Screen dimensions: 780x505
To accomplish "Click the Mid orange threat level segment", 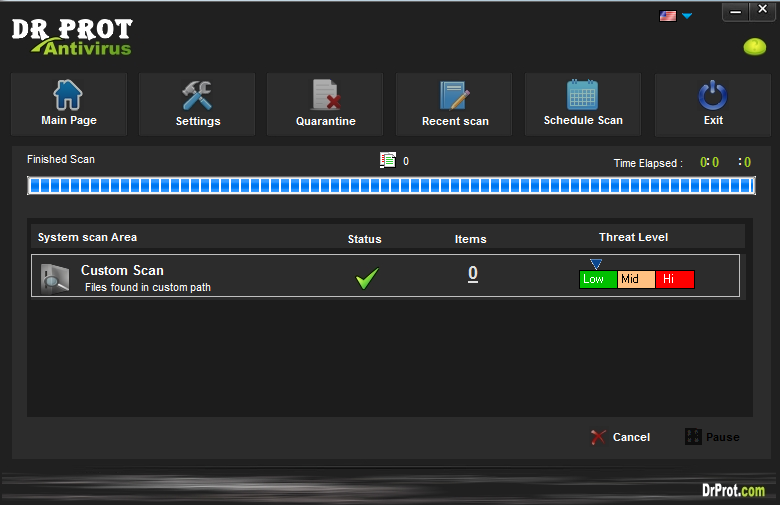I will click(x=636, y=279).
